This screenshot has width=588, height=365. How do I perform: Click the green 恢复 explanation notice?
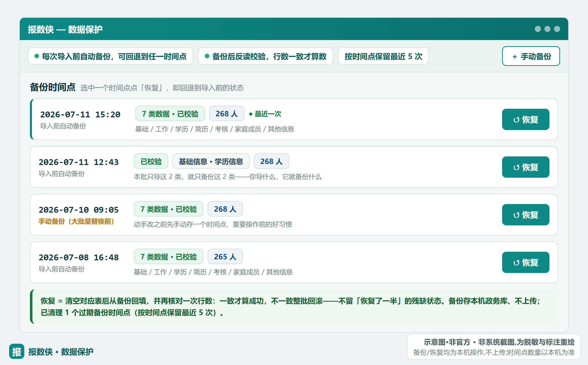point(294,306)
